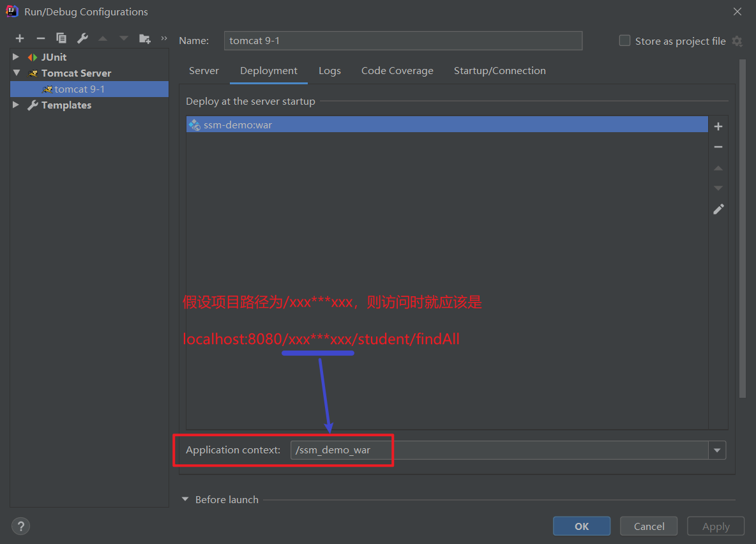Screen dimensions: 756x544
Task: Open the Startup/Connection tab
Action: tap(499, 71)
